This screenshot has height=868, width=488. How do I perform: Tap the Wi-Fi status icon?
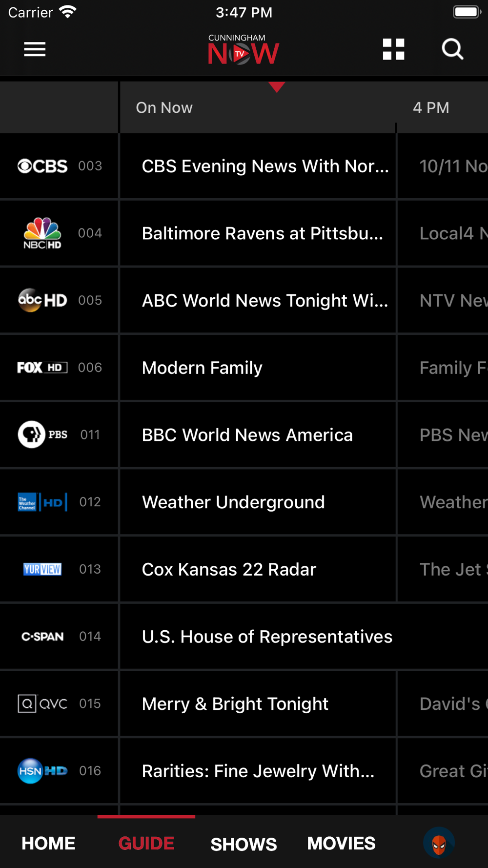[67, 12]
